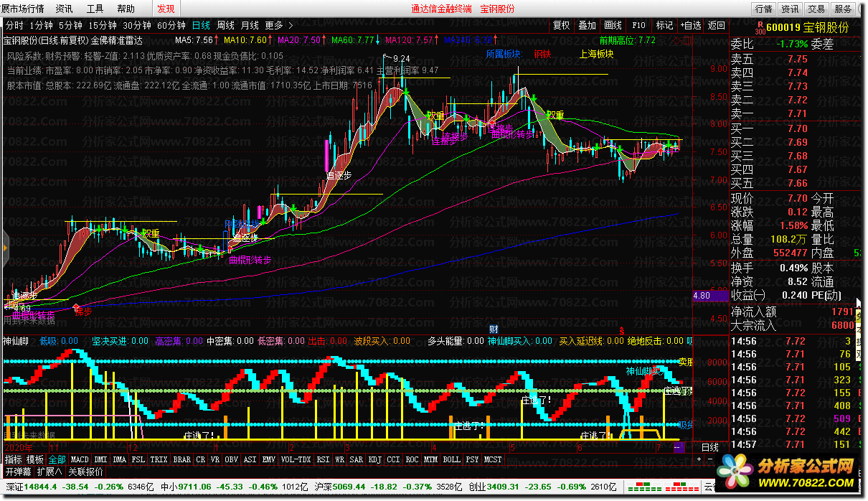This screenshot has width=868, height=501.
Task: Switch sub-chart to RSI indicator
Action: pos(324,459)
